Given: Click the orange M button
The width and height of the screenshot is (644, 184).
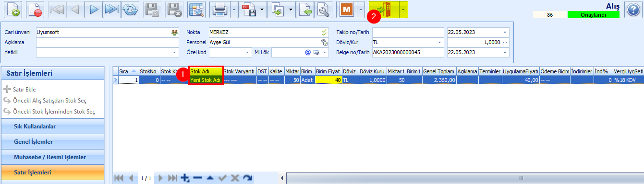Looking at the screenshot, I should [346, 9].
